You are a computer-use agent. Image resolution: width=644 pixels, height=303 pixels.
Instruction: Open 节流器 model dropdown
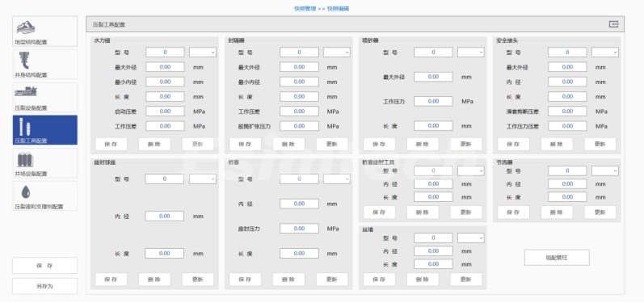pyautogui.click(x=605, y=170)
